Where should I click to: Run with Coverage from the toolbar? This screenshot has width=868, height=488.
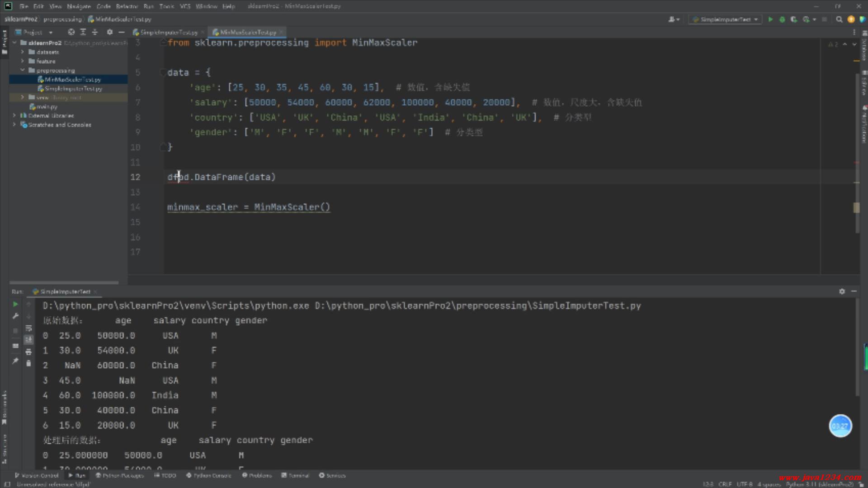(x=794, y=19)
